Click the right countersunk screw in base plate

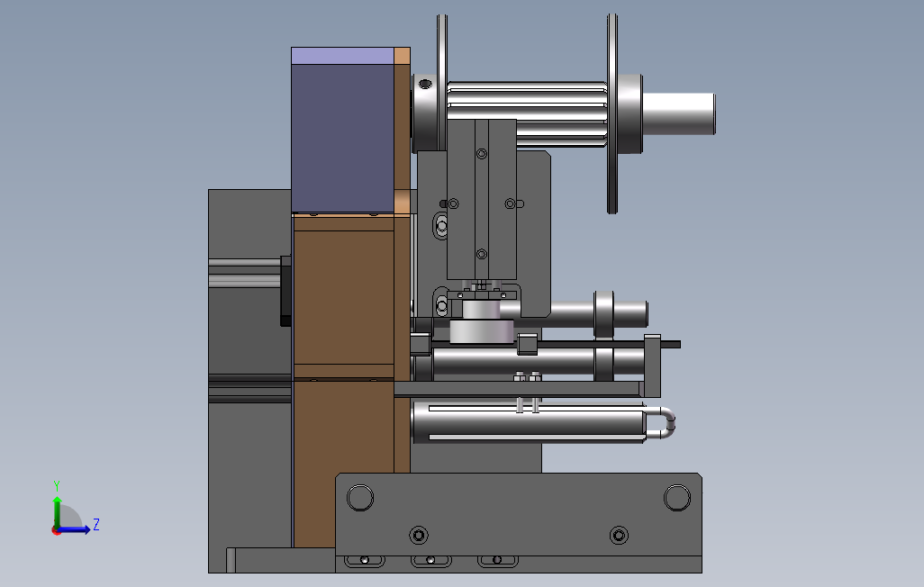[x=619, y=536]
